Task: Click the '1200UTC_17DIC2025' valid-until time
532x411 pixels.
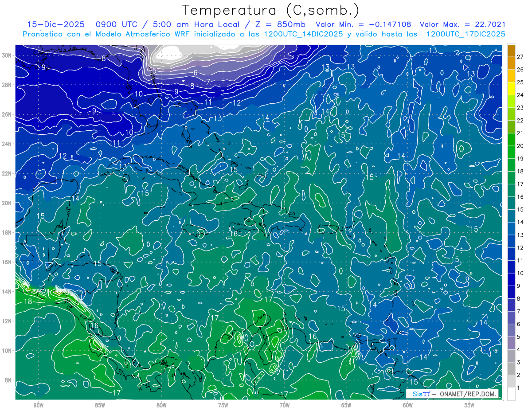Action: coord(465,34)
